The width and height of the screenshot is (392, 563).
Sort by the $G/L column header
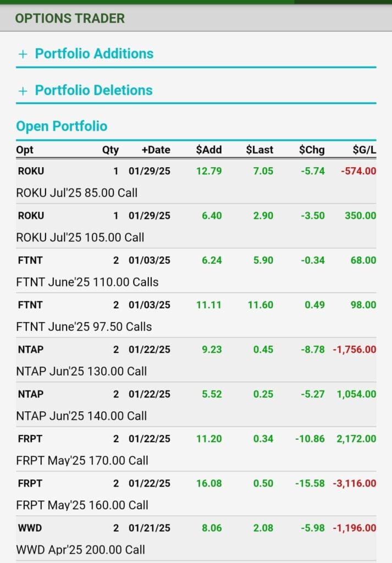pos(365,150)
